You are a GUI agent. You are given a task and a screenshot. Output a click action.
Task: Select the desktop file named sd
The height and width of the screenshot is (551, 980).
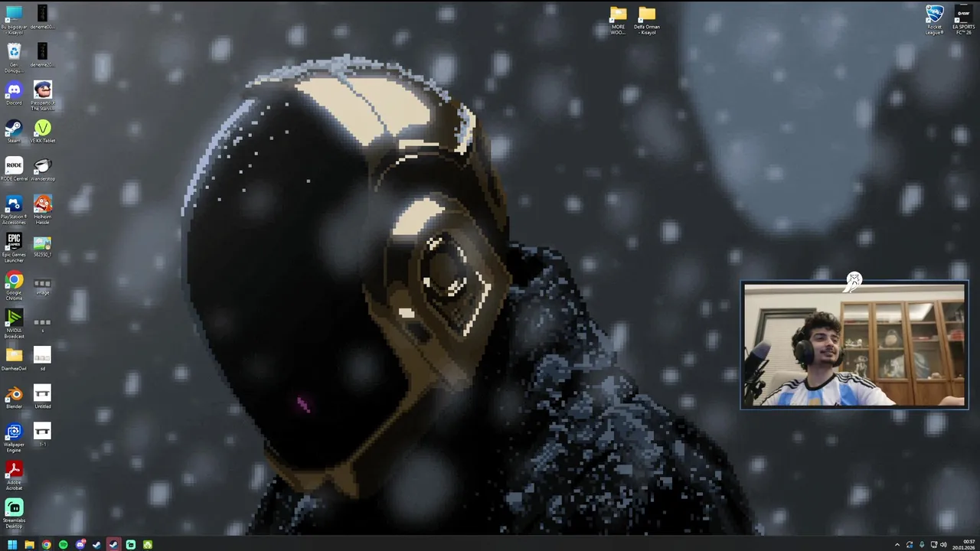(42, 359)
